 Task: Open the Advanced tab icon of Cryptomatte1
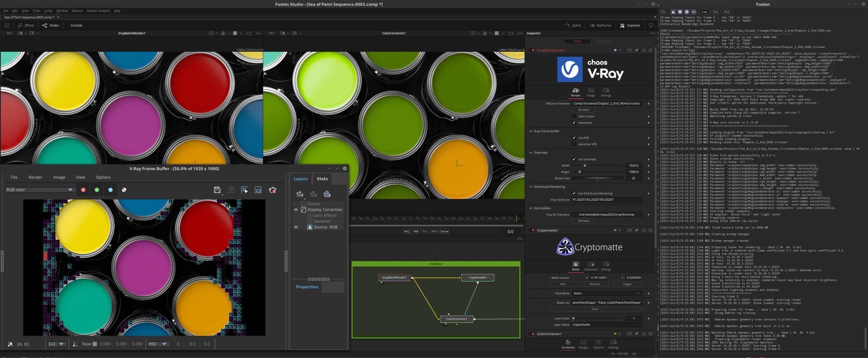[591, 266]
